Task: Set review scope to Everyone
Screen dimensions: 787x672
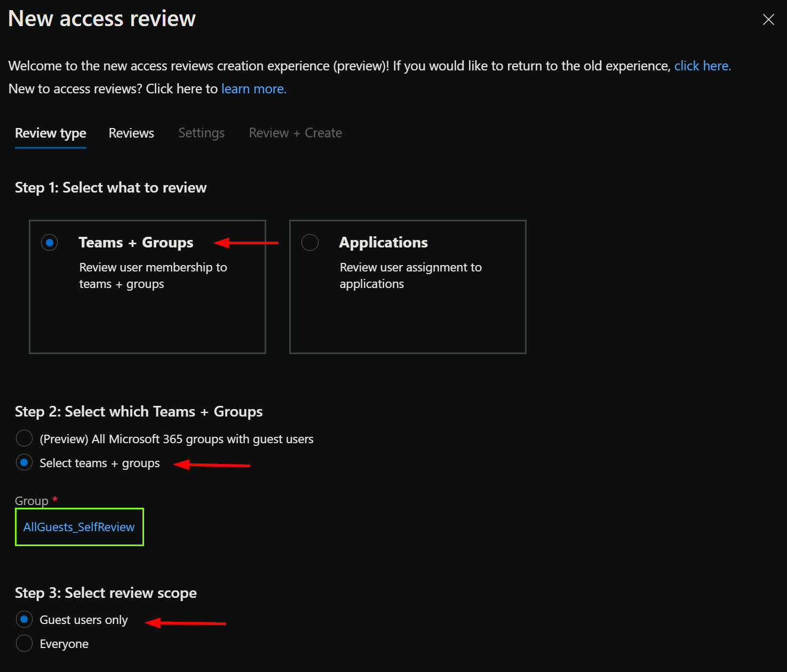Action: coord(25,644)
